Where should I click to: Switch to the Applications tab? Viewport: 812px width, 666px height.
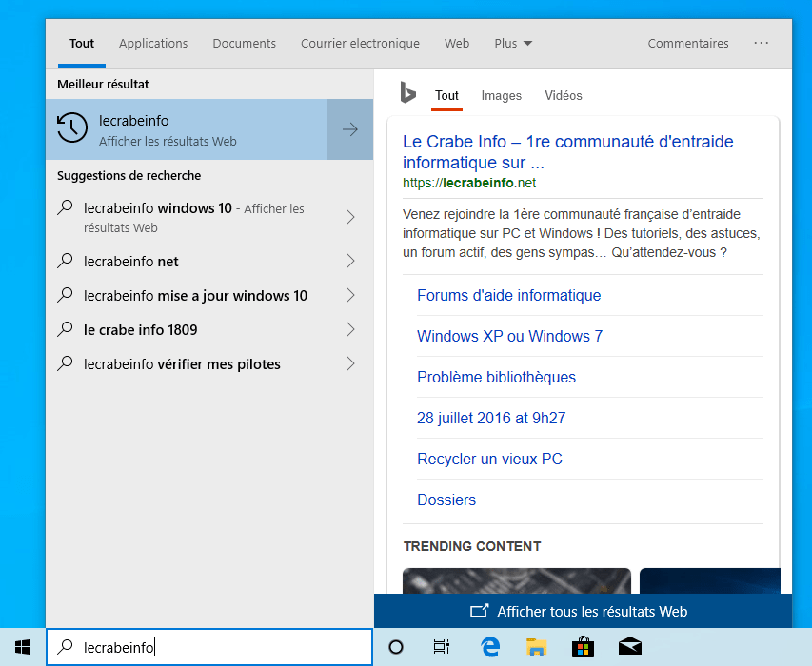[x=153, y=44]
